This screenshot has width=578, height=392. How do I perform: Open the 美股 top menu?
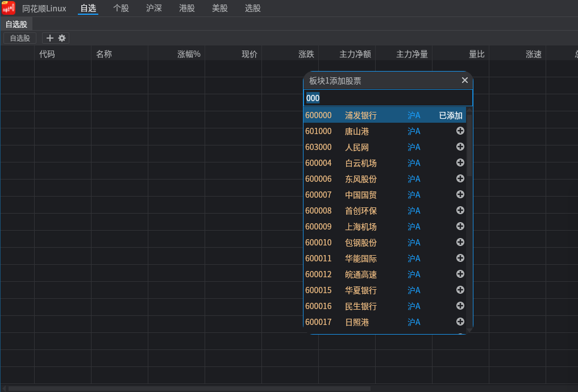point(220,8)
